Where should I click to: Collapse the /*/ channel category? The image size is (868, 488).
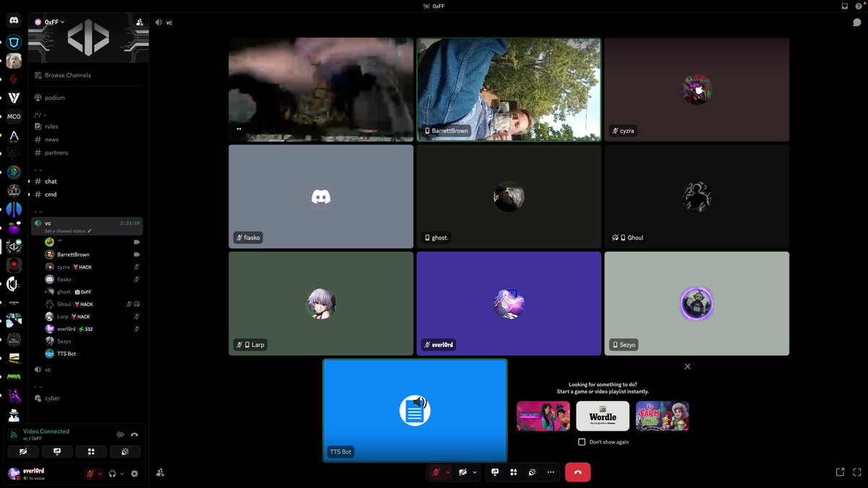pos(41,114)
